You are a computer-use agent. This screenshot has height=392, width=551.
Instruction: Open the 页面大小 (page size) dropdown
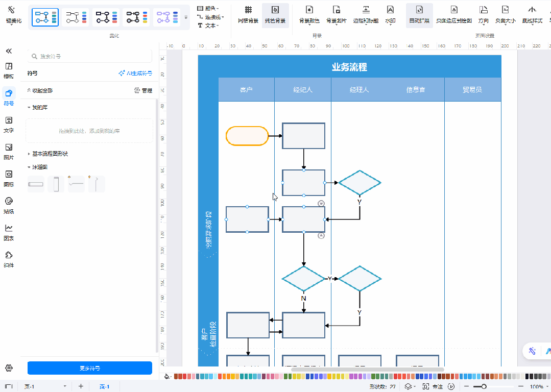[x=505, y=15]
